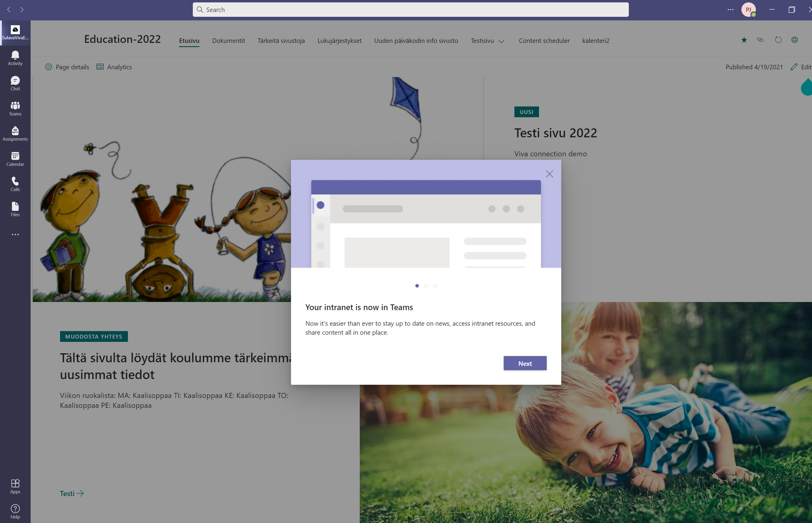This screenshot has width=812, height=523.
Task: Open Assignments from the sidebar
Action: point(15,133)
